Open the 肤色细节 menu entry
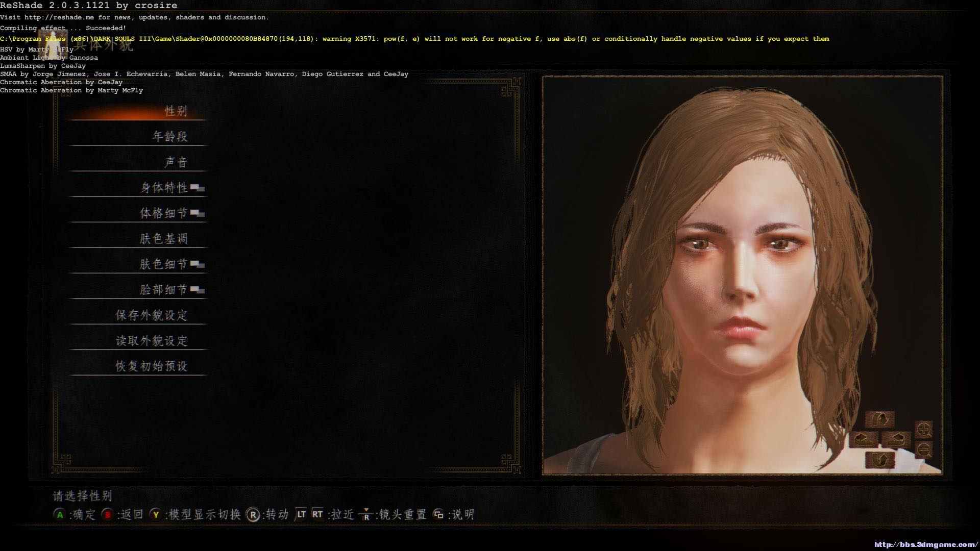 [138, 264]
